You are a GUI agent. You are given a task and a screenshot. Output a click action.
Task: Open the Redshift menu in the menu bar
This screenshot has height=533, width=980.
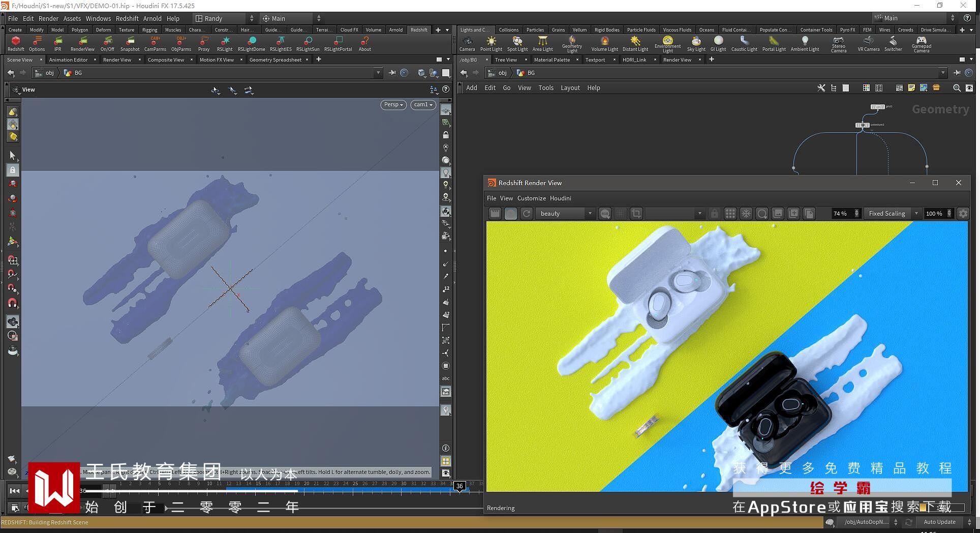pyautogui.click(x=127, y=18)
